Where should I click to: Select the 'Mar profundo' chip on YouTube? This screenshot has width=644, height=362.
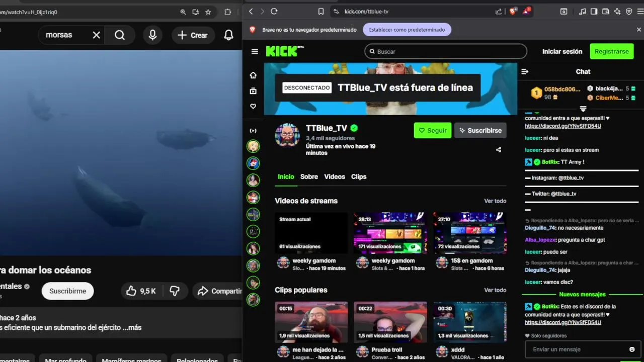65,359
